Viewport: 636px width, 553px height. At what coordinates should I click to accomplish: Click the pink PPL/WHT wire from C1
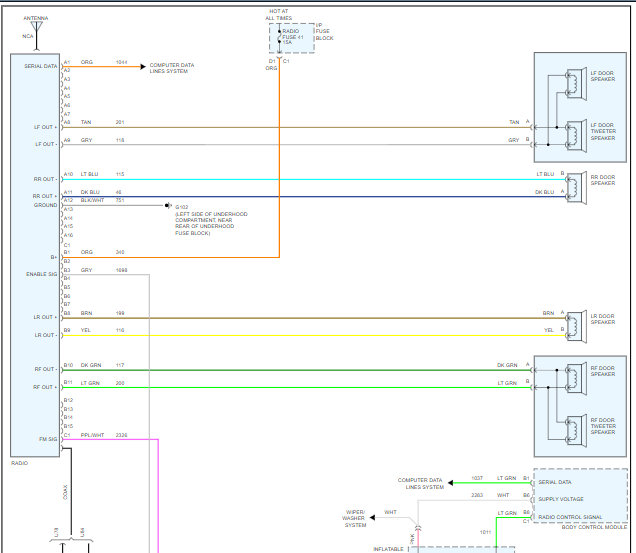[157, 480]
